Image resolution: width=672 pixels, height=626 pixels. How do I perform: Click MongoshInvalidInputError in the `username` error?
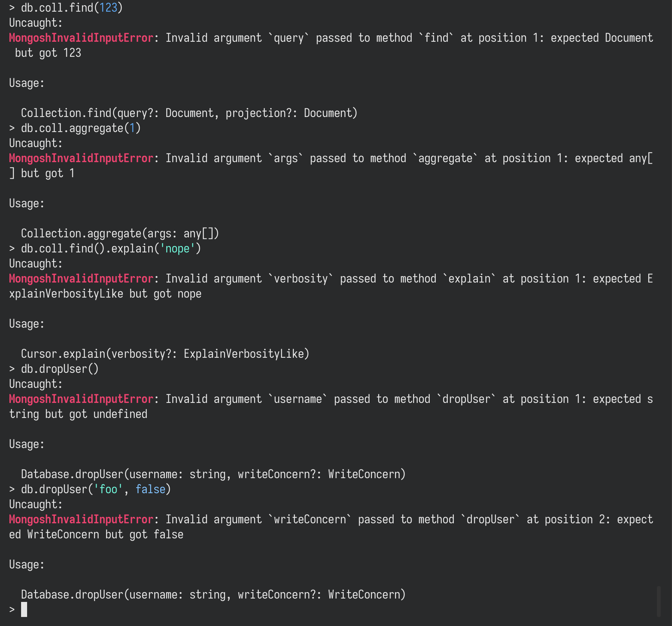[x=81, y=399]
